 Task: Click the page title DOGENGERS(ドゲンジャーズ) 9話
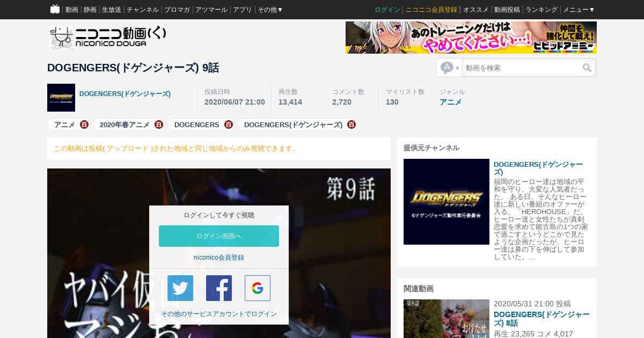133,68
